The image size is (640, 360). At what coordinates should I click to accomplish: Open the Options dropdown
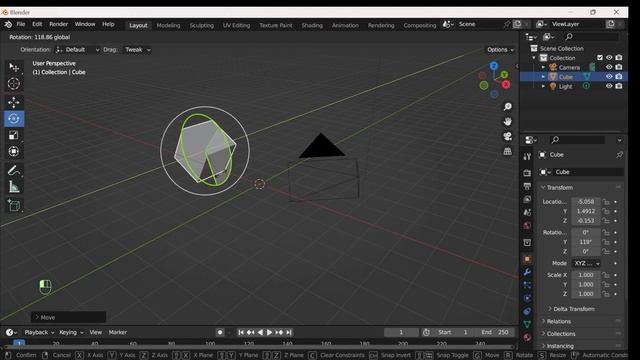(x=500, y=50)
